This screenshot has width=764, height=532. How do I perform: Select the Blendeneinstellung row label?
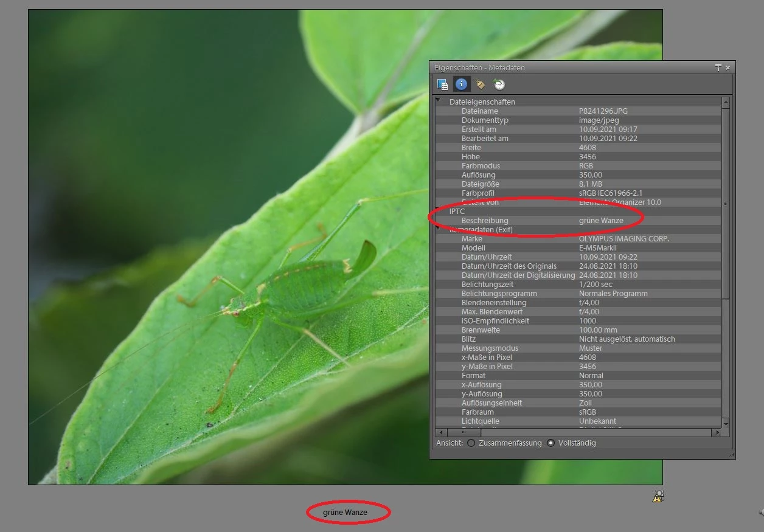pyautogui.click(x=494, y=302)
